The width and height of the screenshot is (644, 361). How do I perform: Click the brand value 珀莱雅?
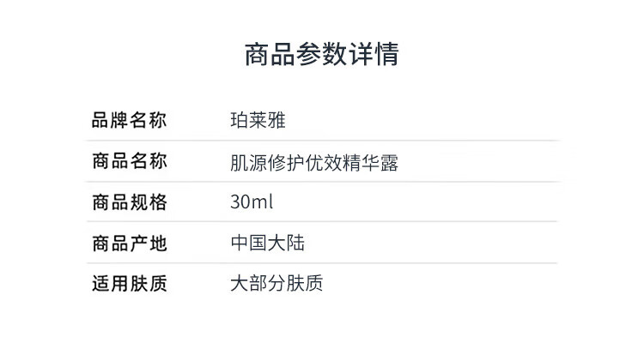coord(258,120)
